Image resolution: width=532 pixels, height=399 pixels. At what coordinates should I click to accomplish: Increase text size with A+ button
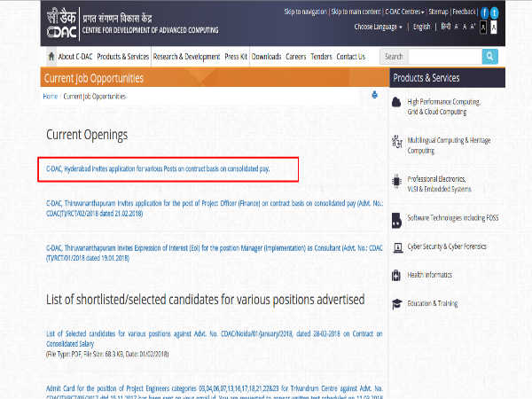[x=473, y=27]
